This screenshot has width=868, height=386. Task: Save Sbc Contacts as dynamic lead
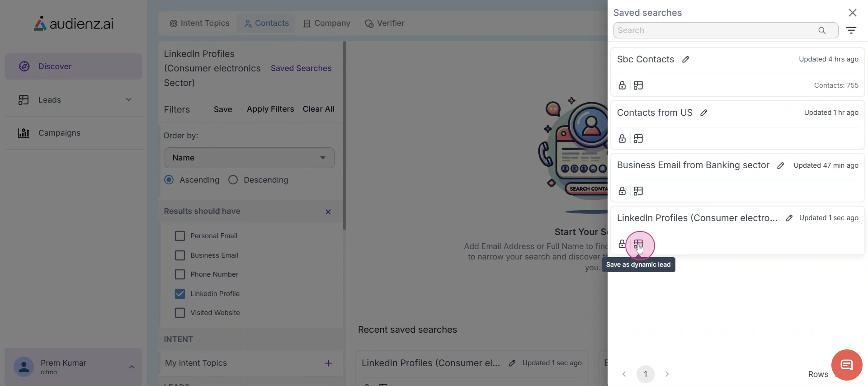click(638, 85)
